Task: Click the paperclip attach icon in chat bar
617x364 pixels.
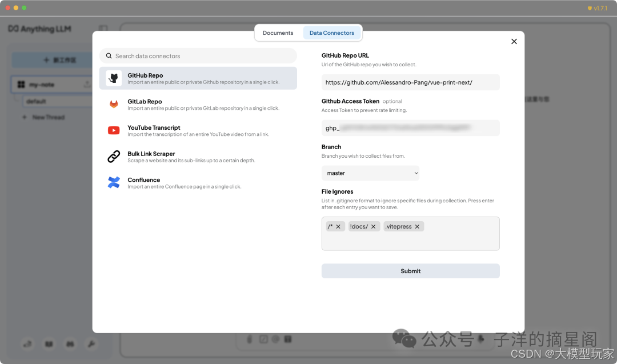Action: click(x=250, y=339)
